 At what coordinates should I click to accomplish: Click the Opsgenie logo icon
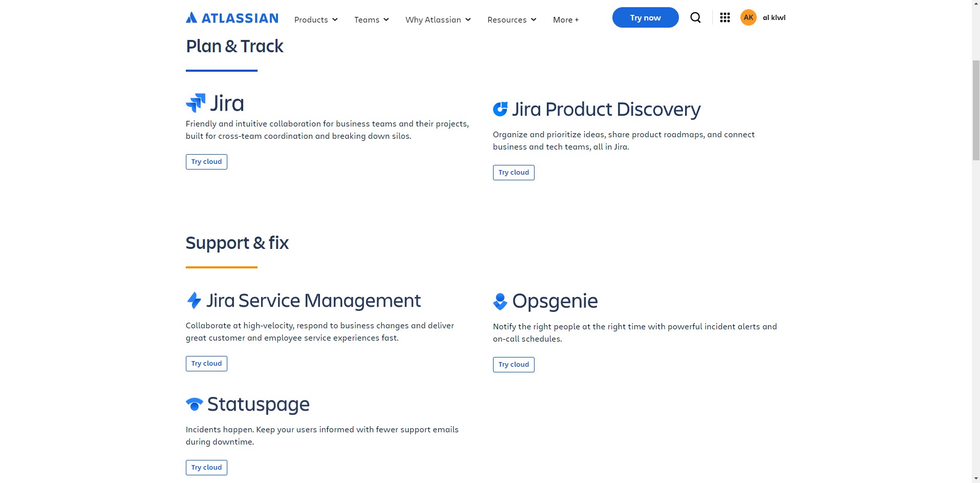[x=500, y=302]
